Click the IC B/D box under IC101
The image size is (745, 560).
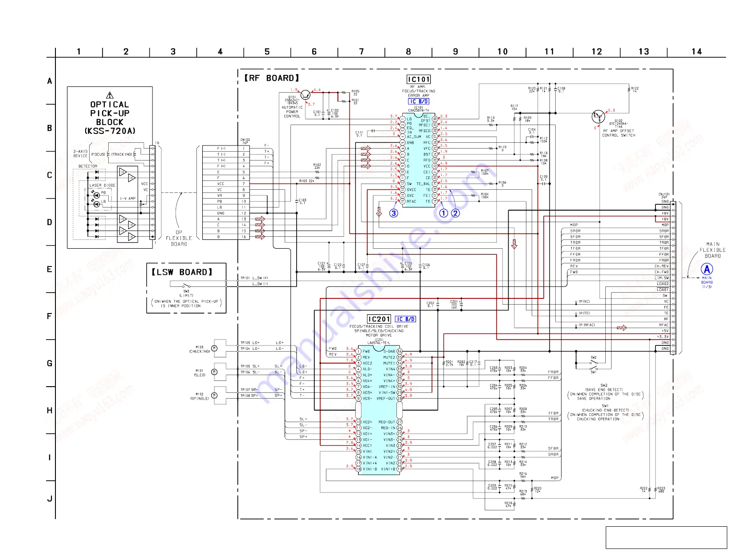coord(419,102)
